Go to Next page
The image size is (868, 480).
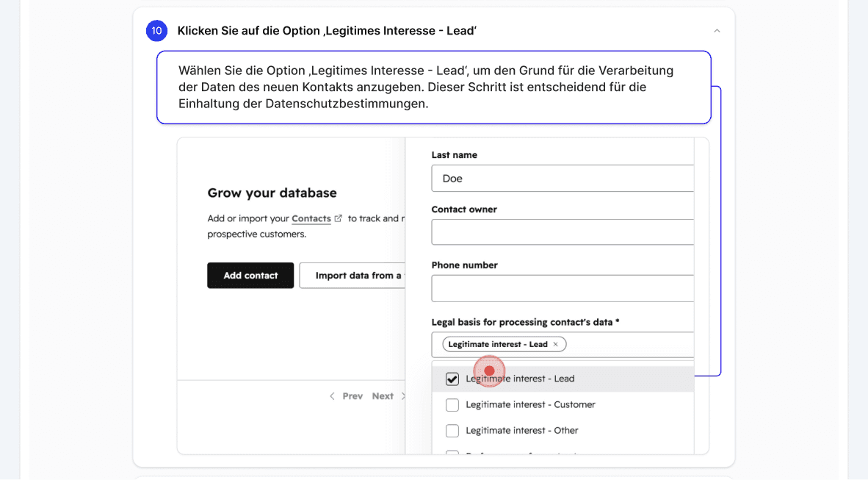coord(383,395)
